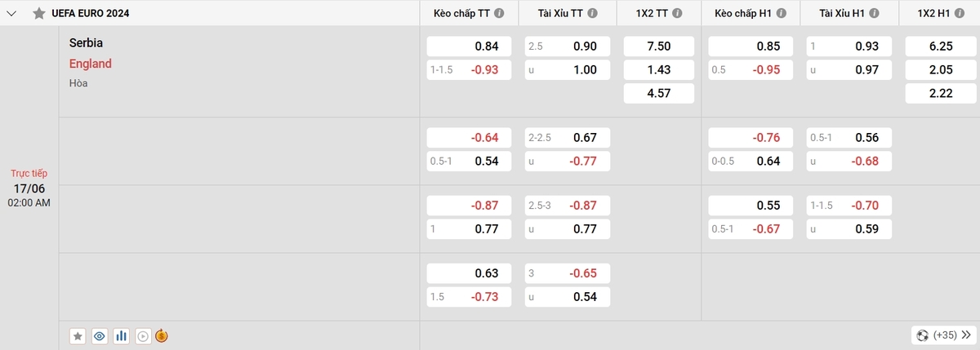Viewport: 980px width, 350px height.
Task: Toggle the eye watch icon for the match
Action: (x=100, y=335)
